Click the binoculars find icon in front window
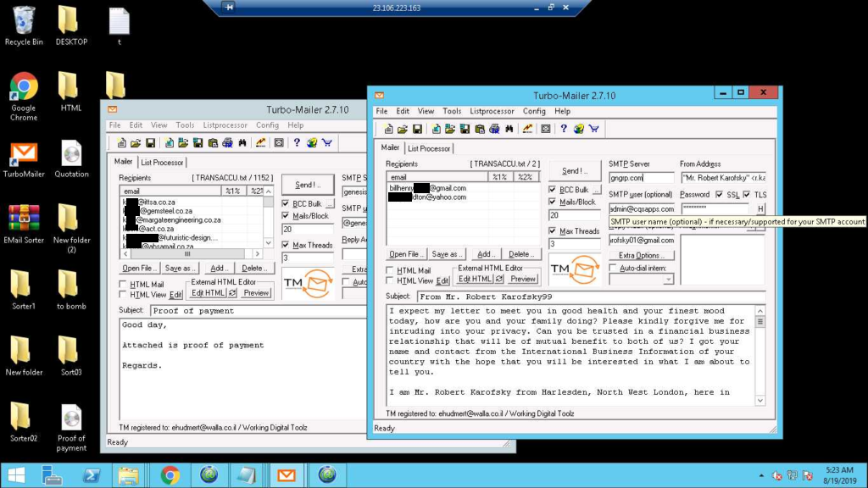Screen dimensions: 868x488 pyautogui.click(x=509, y=129)
